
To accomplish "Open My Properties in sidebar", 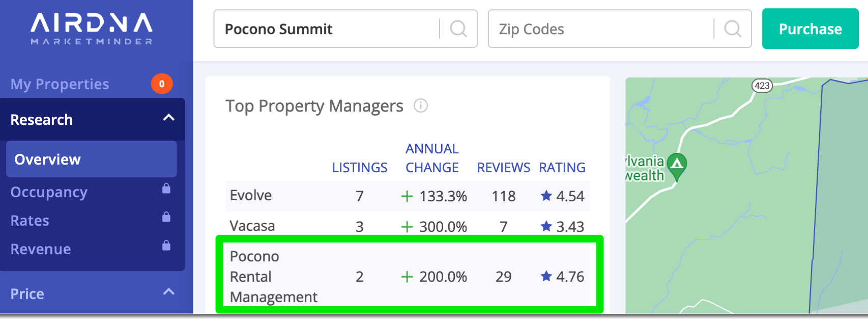I will 60,84.
